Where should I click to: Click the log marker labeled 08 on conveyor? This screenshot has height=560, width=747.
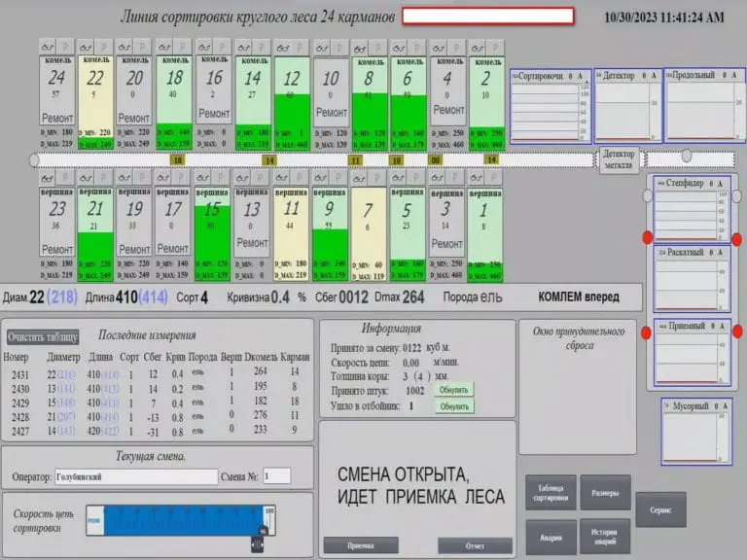[x=436, y=161]
